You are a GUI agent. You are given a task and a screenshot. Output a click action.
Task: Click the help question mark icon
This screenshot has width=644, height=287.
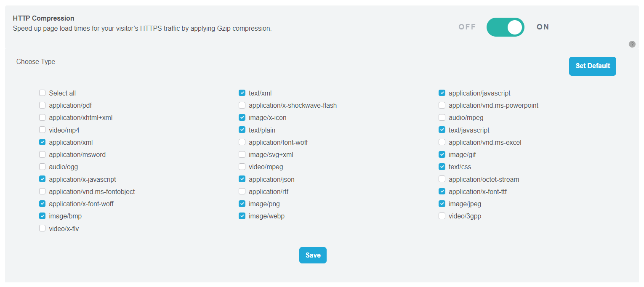632,44
